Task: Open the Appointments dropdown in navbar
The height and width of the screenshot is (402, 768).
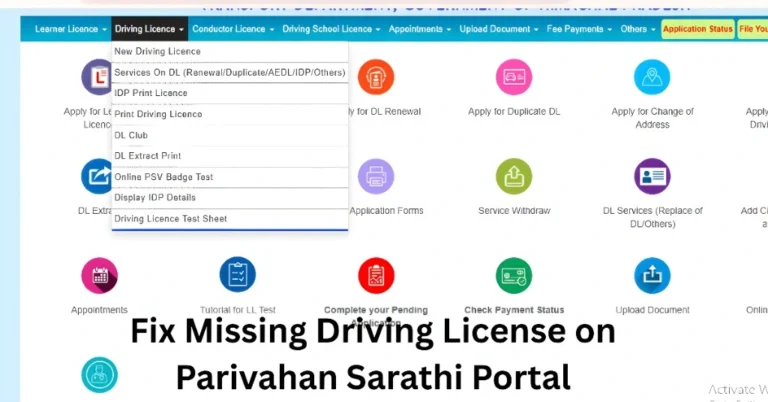Action: 420,29
